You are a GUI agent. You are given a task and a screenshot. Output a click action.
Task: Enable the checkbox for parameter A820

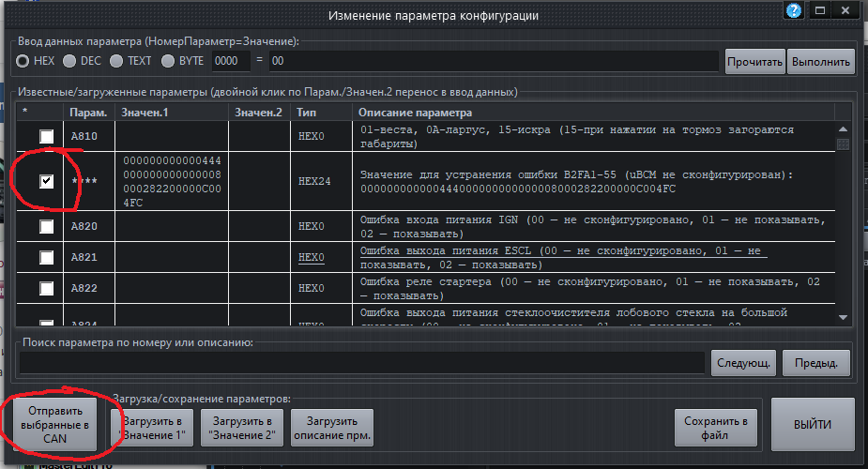[x=46, y=226]
